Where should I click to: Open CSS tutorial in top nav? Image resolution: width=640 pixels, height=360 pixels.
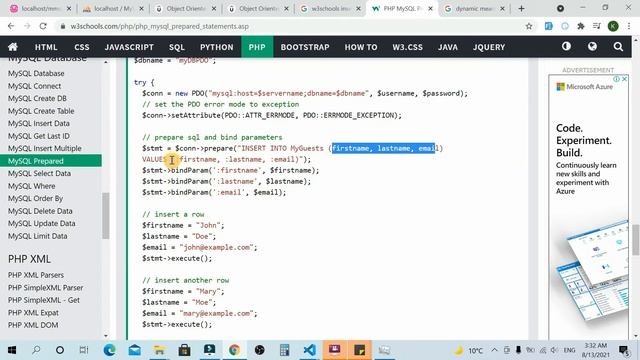pos(82,47)
